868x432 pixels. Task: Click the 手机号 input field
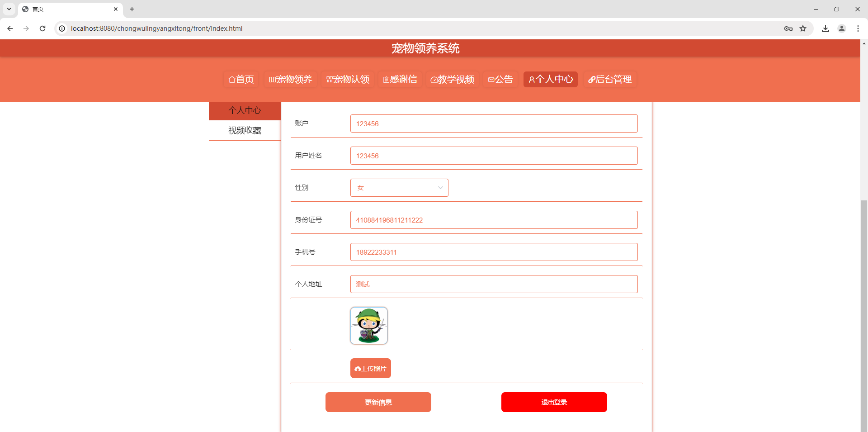[494, 252]
